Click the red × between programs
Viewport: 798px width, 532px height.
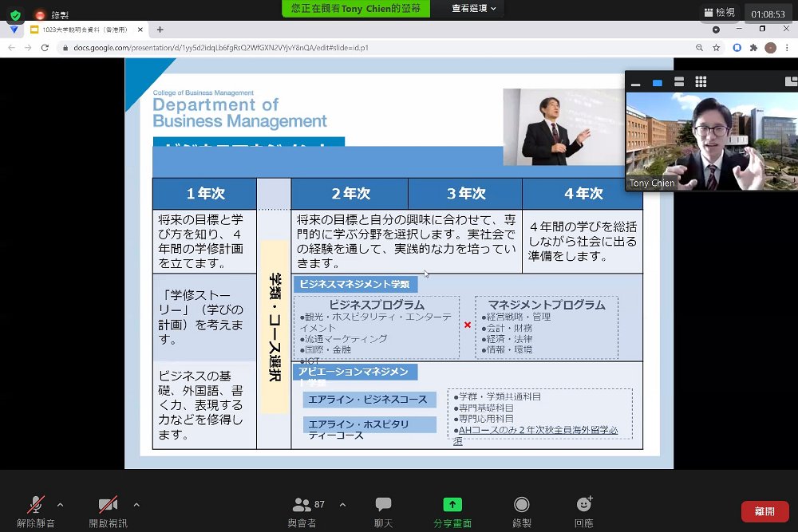point(468,325)
